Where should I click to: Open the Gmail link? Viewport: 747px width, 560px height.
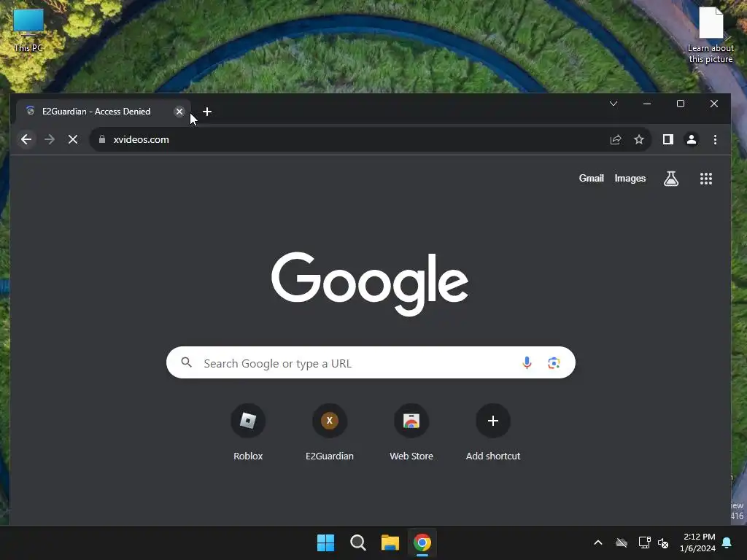591,178
